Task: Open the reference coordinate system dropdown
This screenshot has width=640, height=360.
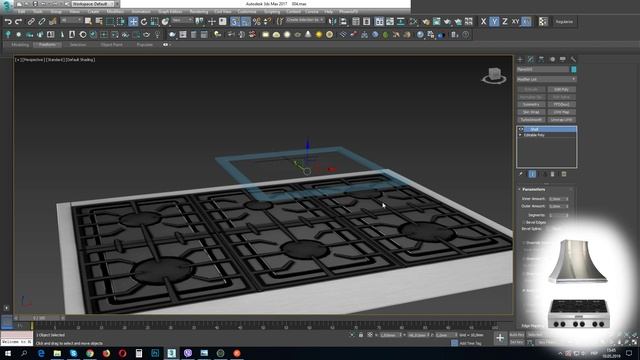Action: click(x=182, y=20)
